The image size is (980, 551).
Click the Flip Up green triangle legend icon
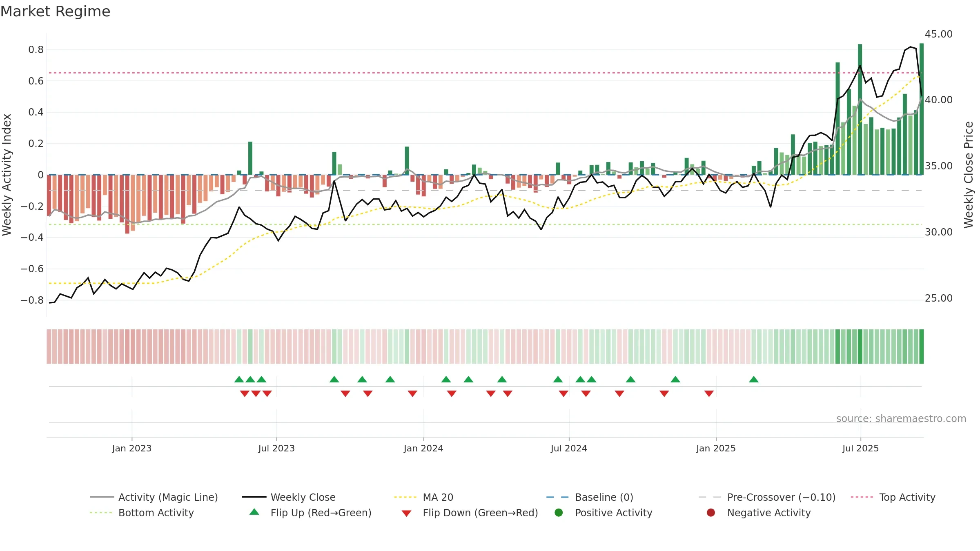(x=254, y=512)
